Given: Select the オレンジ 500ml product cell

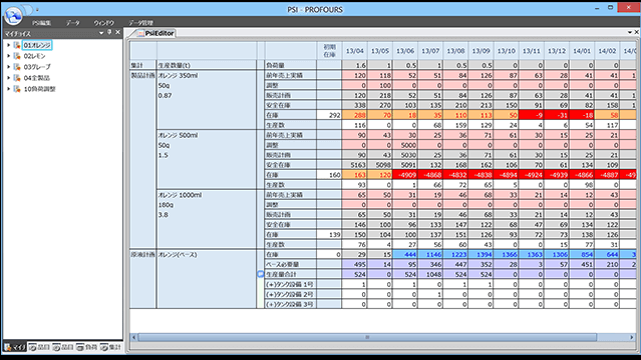Looking at the screenshot, I should click(x=206, y=160).
